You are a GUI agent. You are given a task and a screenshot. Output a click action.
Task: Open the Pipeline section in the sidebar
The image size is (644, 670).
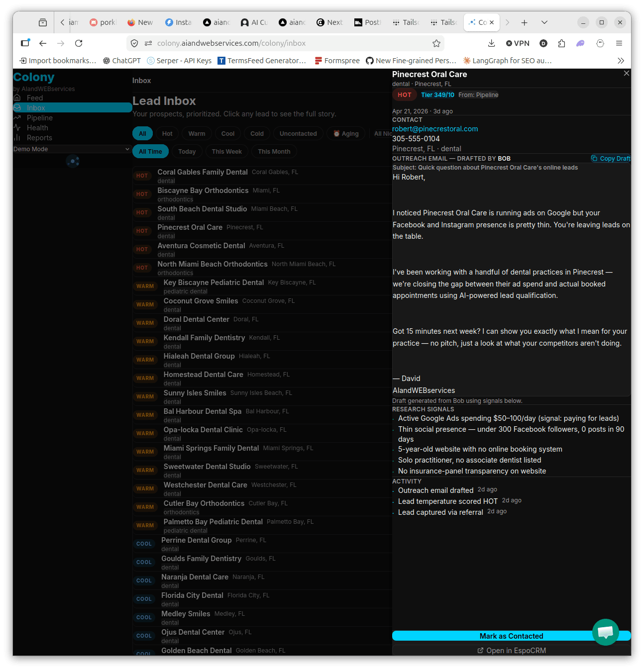point(39,118)
